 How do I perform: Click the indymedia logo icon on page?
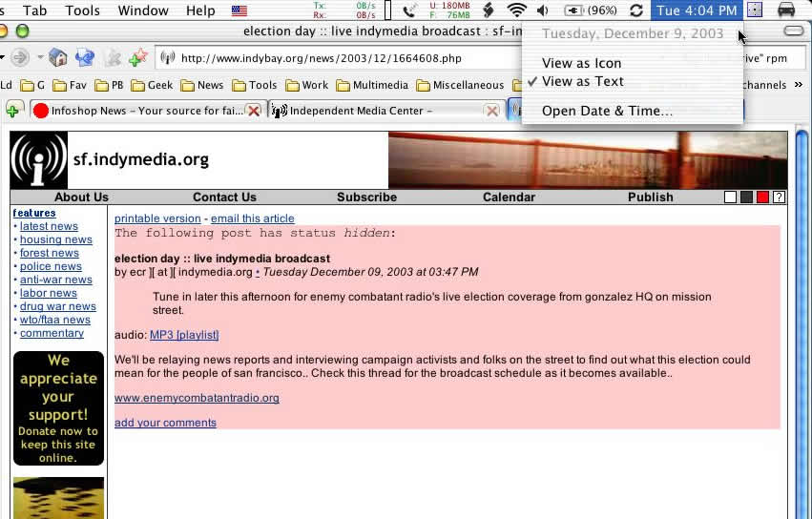click(x=38, y=160)
